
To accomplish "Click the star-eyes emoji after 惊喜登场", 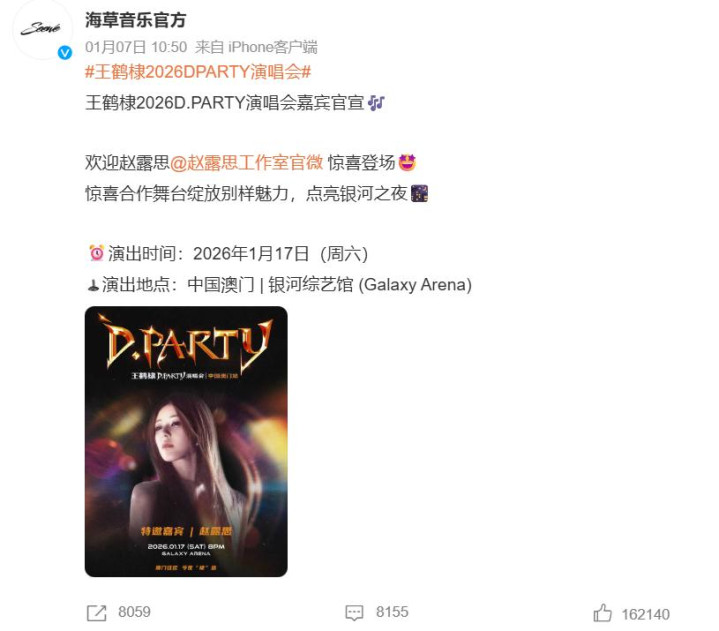I will coord(408,163).
